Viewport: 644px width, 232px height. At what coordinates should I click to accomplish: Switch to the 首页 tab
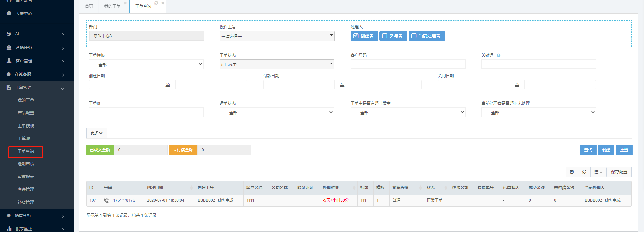click(89, 6)
